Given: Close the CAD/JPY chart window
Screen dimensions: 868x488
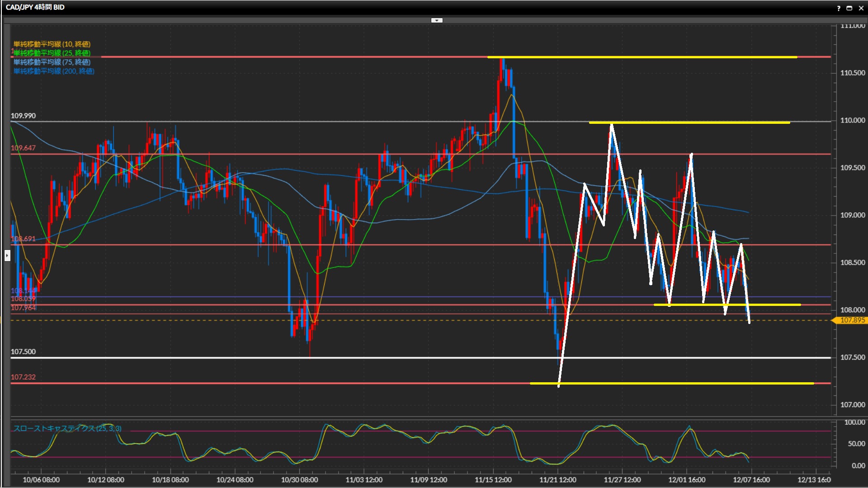Looking at the screenshot, I should (x=861, y=8).
